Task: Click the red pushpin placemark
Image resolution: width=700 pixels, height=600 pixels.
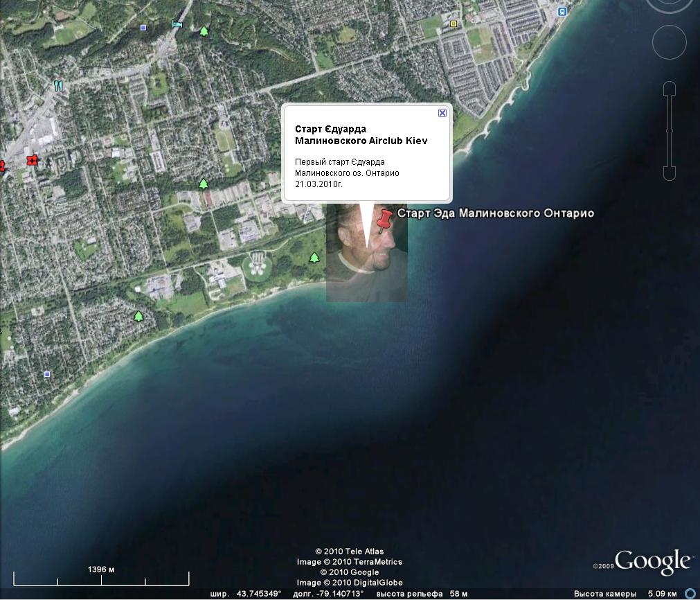Action: [384, 220]
